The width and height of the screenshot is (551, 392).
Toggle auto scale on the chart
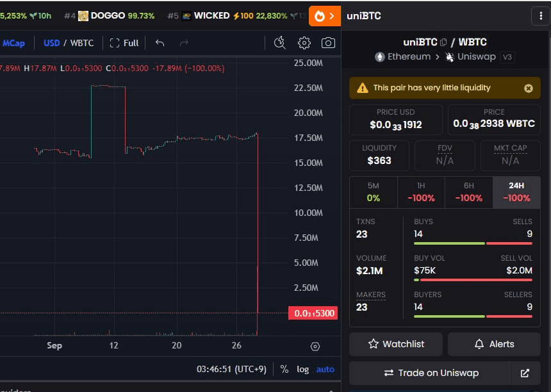pyautogui.click(x=325, y=369)
